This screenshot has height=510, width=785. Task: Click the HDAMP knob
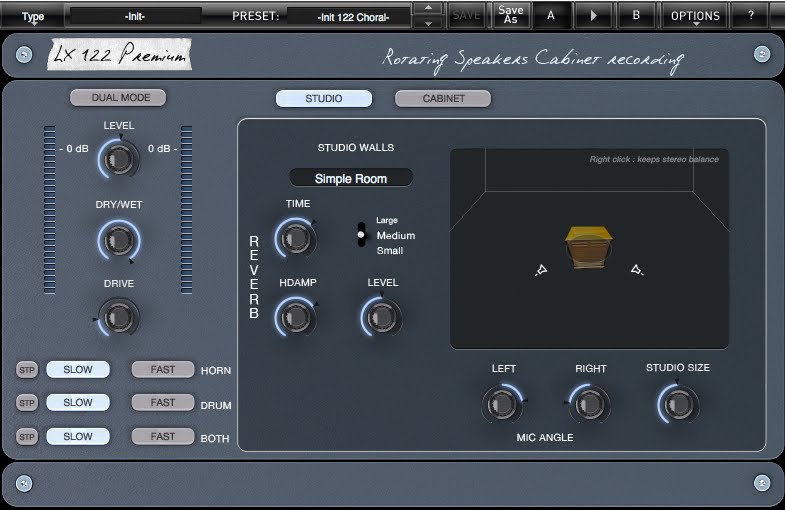pos(295,317)
